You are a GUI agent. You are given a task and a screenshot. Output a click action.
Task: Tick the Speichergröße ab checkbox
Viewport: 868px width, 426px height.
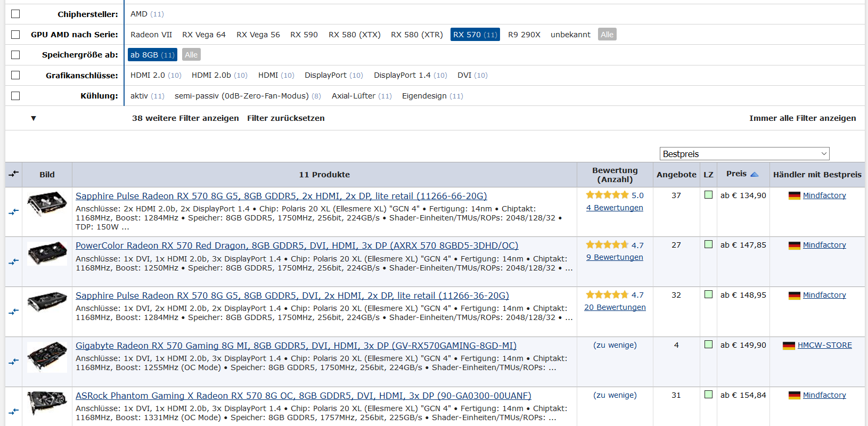click(x=15, y=55)
